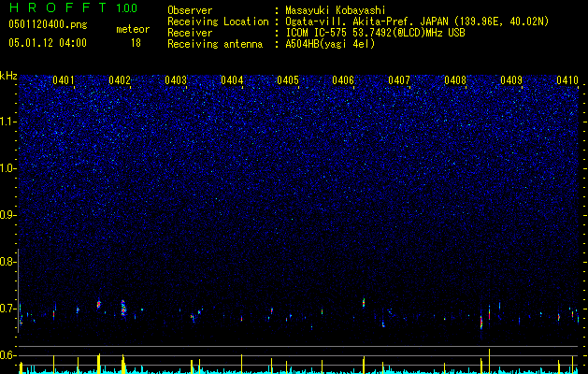Click the 0403 time marker

click(176, 79)
